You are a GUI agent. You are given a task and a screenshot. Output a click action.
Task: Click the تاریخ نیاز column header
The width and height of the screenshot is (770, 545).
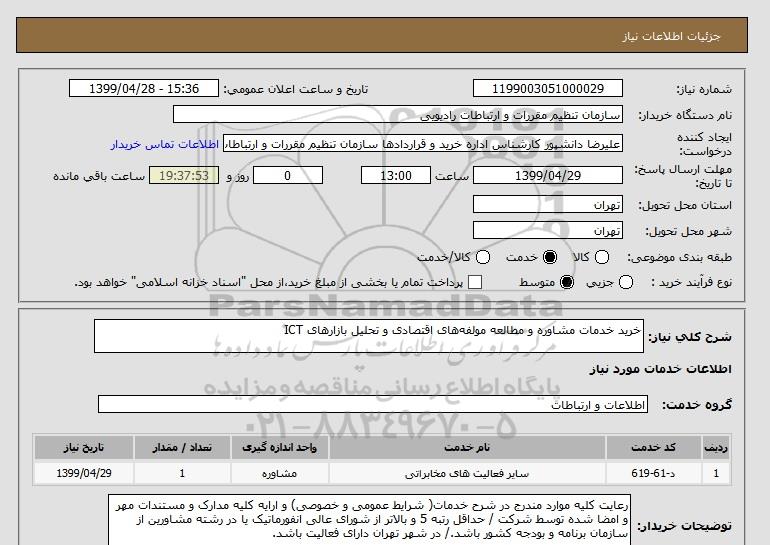click(x=83, y=447)
